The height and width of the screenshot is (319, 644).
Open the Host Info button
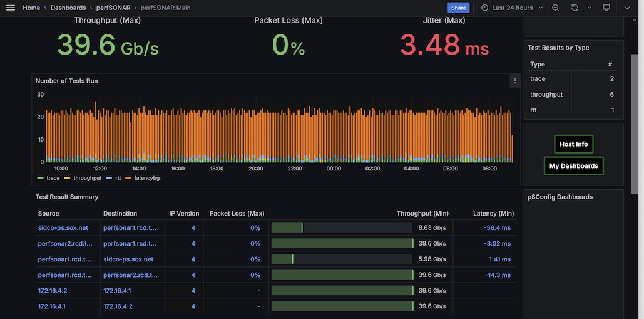pyautogui.click(x=573, y=144)
